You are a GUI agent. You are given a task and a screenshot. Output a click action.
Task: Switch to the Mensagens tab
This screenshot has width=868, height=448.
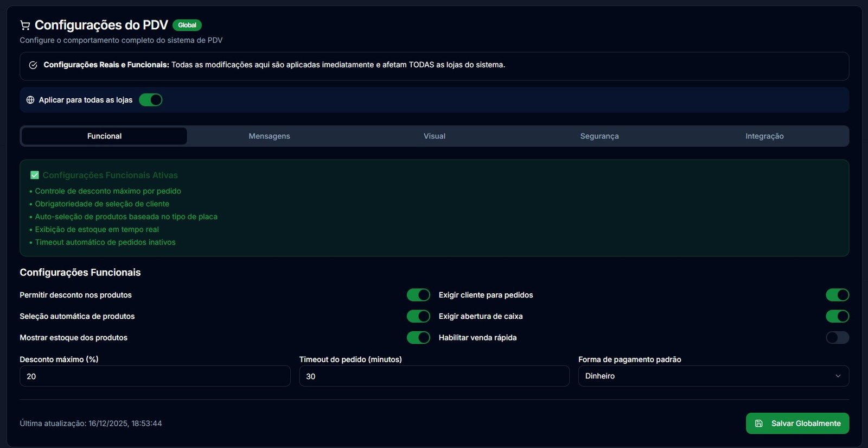pos(269,136)
